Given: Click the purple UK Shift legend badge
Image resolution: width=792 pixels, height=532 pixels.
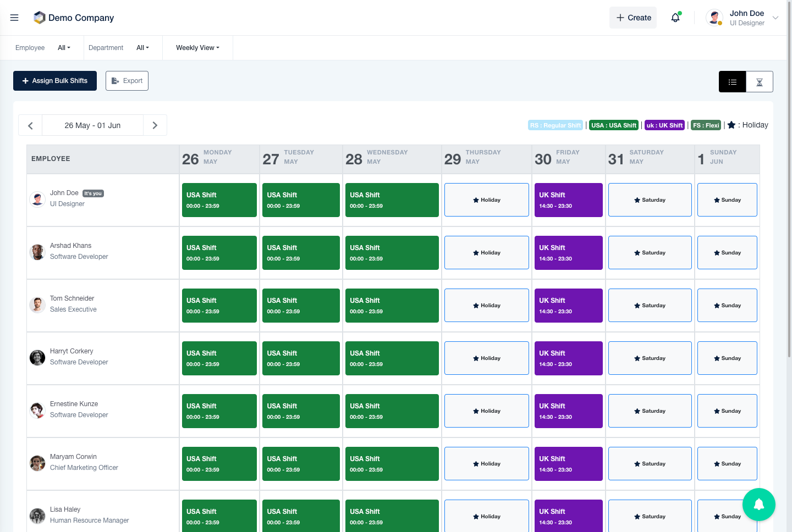Looking at the screenshot, I should [664, 125].
